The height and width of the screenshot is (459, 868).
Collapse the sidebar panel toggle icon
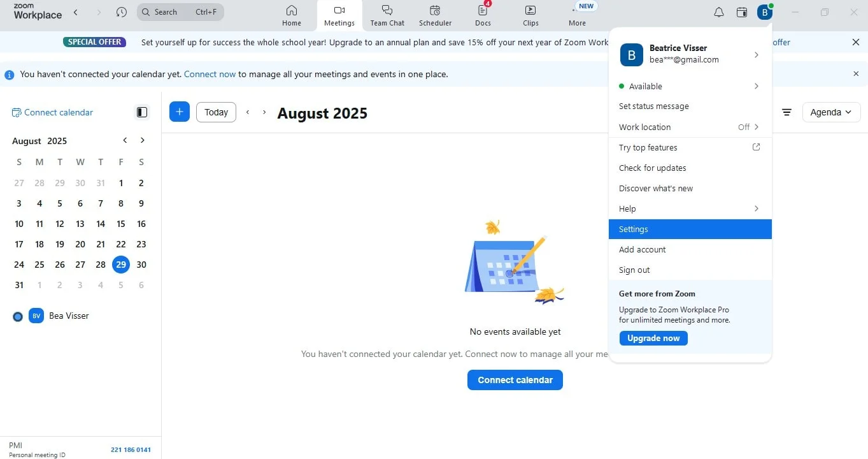142,112
